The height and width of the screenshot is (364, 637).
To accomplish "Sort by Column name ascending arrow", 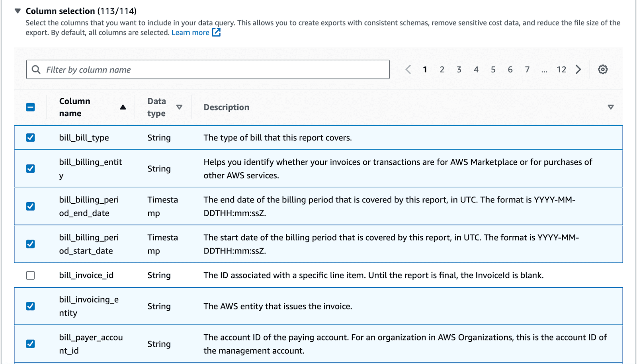I will pos(123,107).
